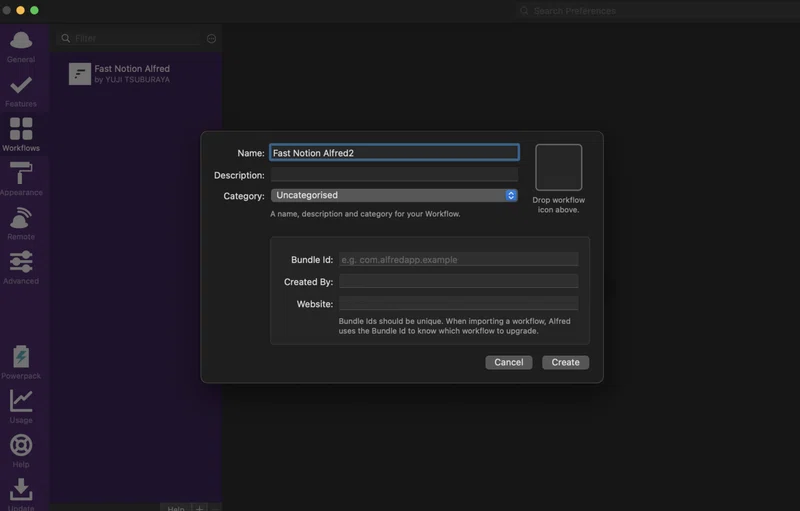800x511 pixels.
Task: Open the Remote section
Action: click(21, 223)
